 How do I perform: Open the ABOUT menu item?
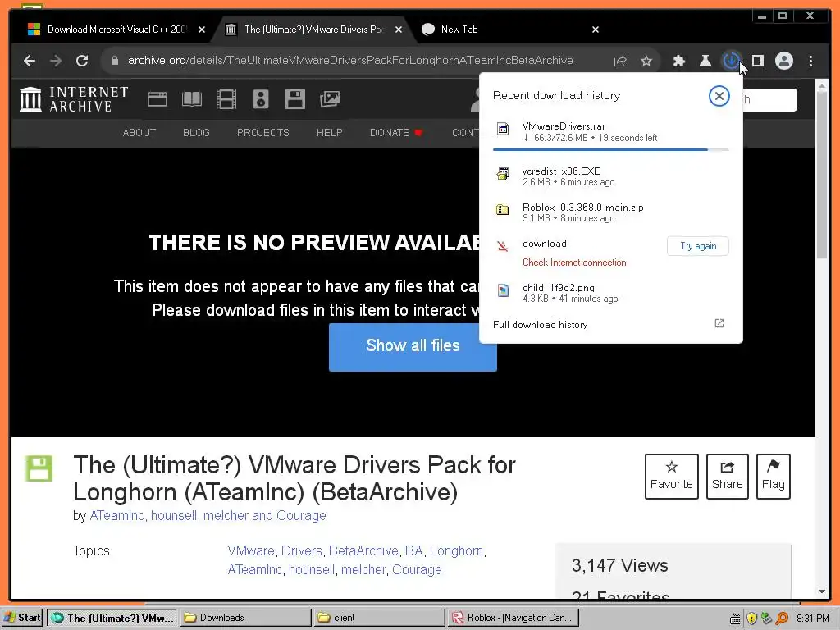coord(139,132)
